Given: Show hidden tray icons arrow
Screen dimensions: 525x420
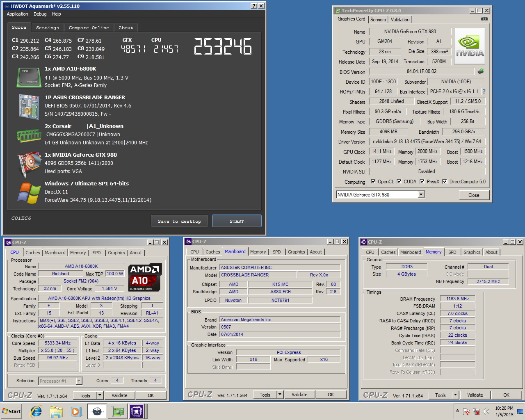Looking at the screenshot, I should pos(457,411).
